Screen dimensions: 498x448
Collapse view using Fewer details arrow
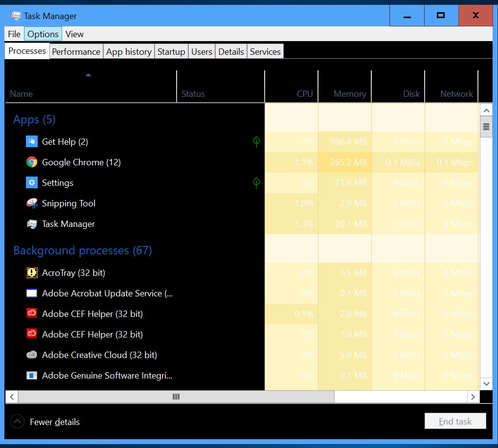(x=17, y=422)
